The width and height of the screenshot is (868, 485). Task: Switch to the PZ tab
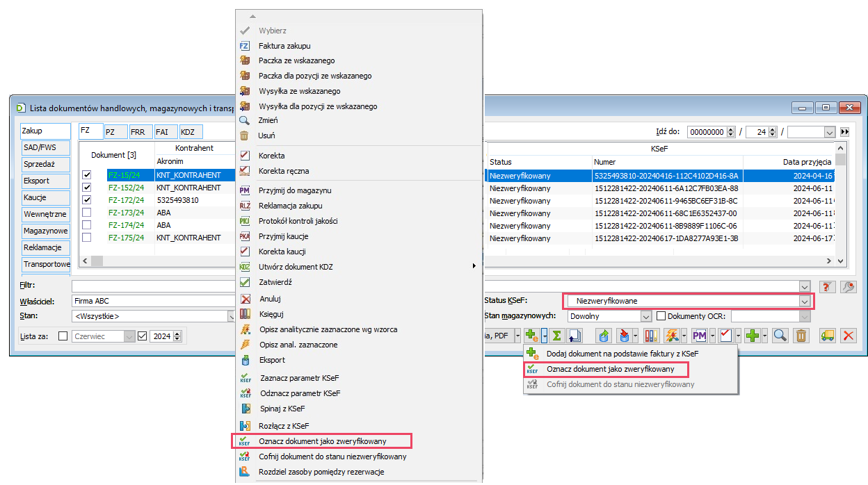(114, 132)
